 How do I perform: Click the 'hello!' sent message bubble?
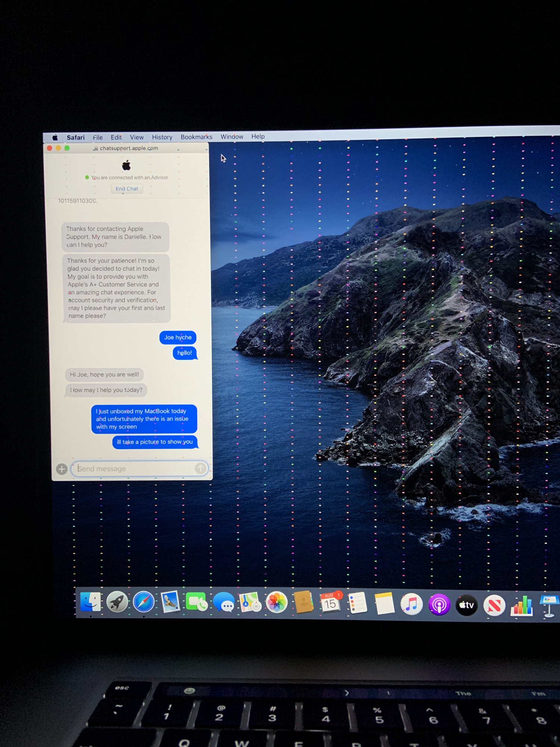coord(185,353)
